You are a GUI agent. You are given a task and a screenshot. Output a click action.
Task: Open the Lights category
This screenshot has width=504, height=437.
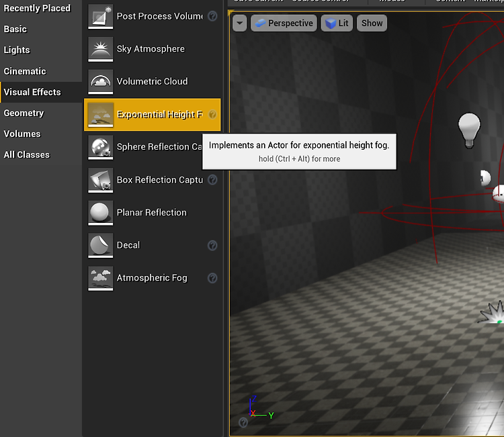coord(17,50)
